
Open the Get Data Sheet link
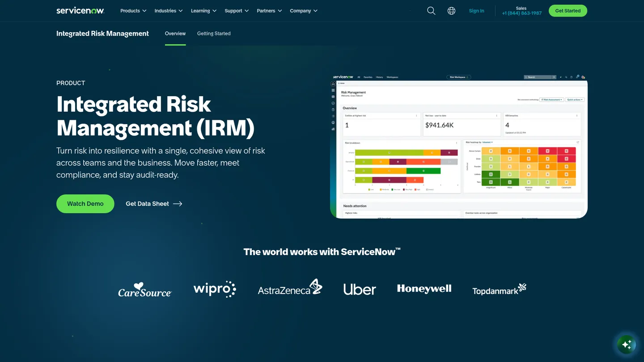pos(154,204)
